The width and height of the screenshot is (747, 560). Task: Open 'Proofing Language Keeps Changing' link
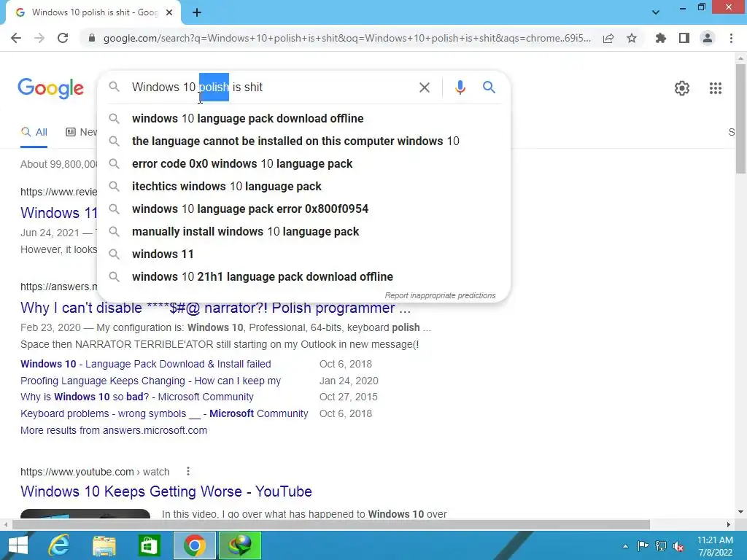point(150,381)
